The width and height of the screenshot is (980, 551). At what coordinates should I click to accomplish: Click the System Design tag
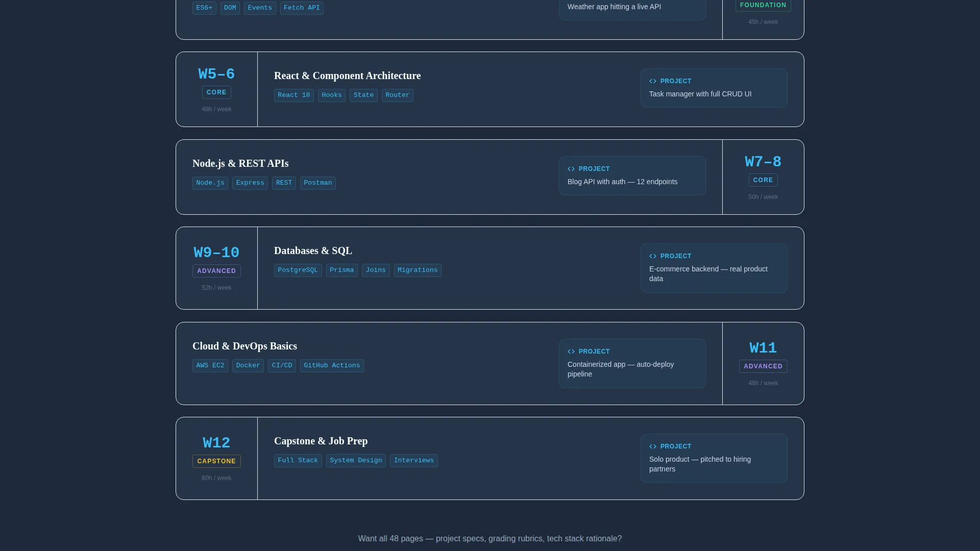[356, 461]
